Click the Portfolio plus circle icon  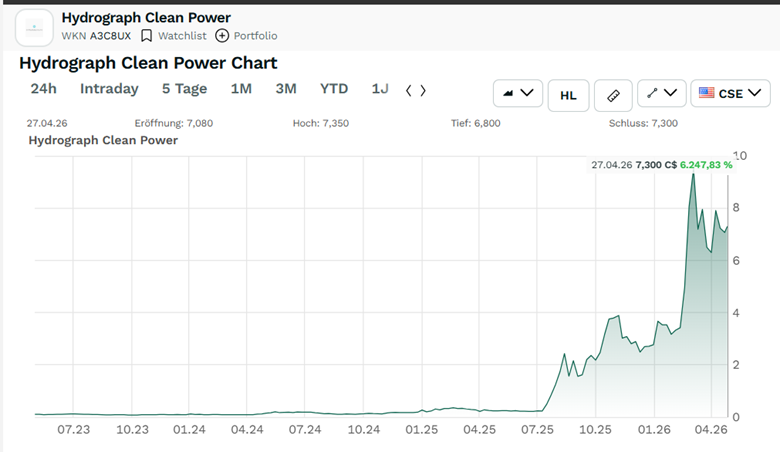click(x=222, y=35)
